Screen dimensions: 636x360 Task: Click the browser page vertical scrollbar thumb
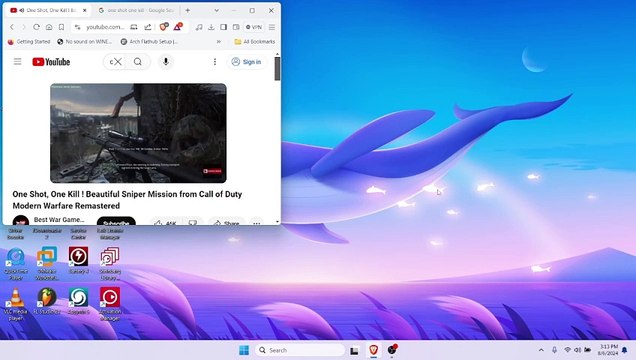click(277, 68)
